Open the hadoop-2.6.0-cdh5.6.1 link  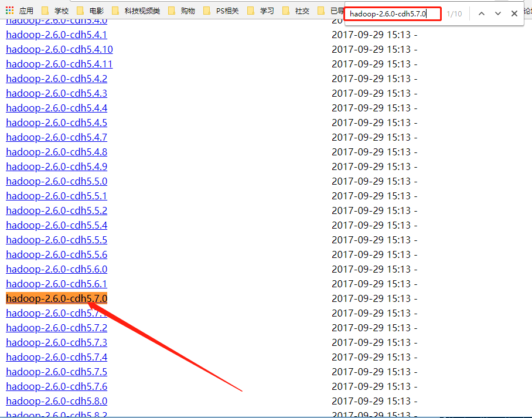(56, 284)
